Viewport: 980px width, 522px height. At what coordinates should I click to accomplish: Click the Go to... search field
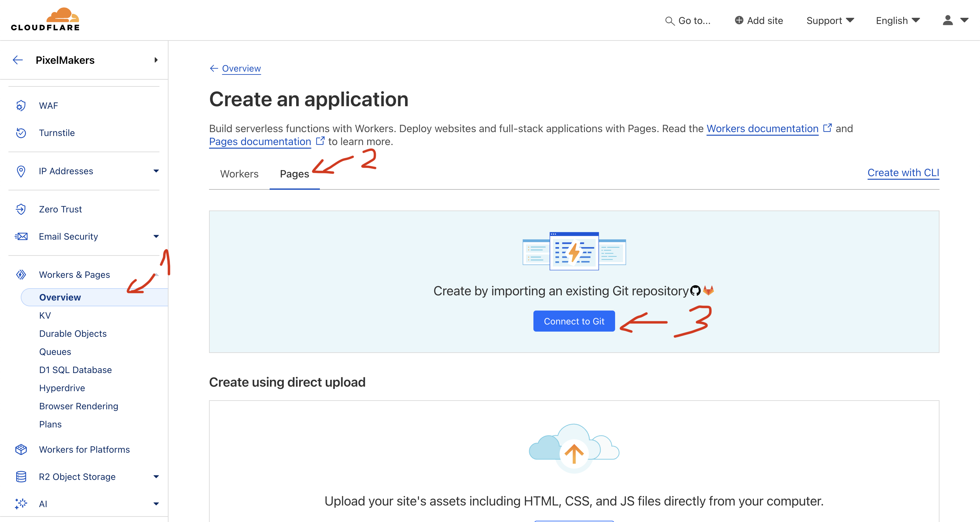tap(688, 20)
